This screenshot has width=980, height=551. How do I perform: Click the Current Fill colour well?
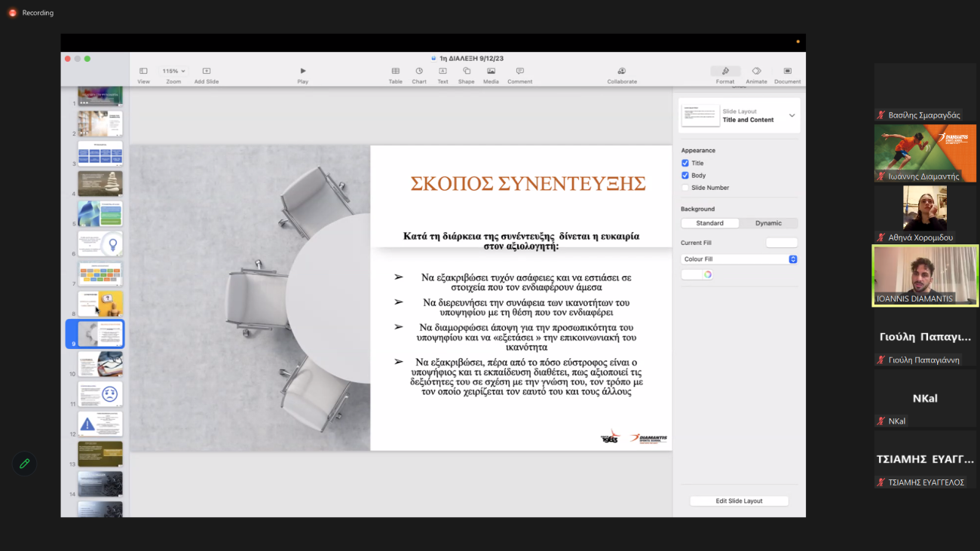point(782,243)
